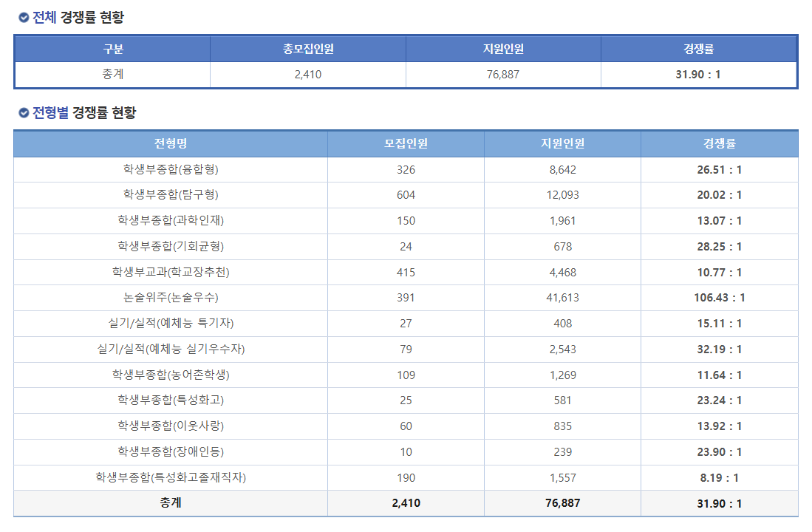
Task: Click the 678 applicants value
Action: (563, 247)
